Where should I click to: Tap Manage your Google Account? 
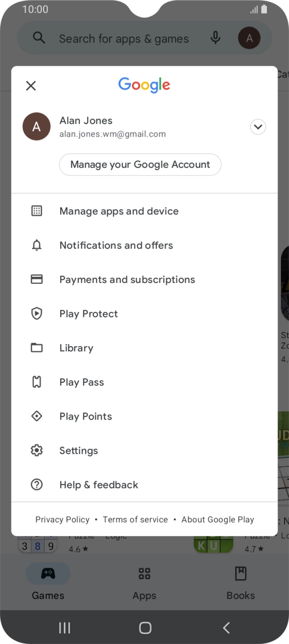[x=140, y=164]
